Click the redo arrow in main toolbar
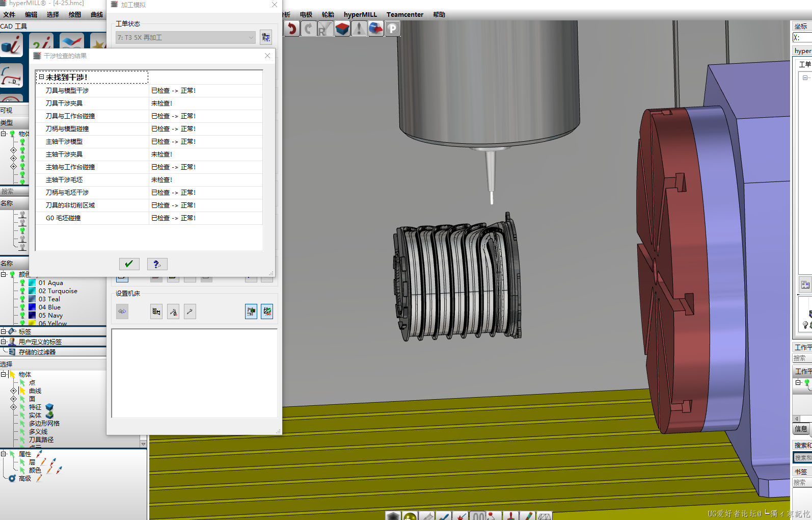812x520 pixels. pos(308,29)
